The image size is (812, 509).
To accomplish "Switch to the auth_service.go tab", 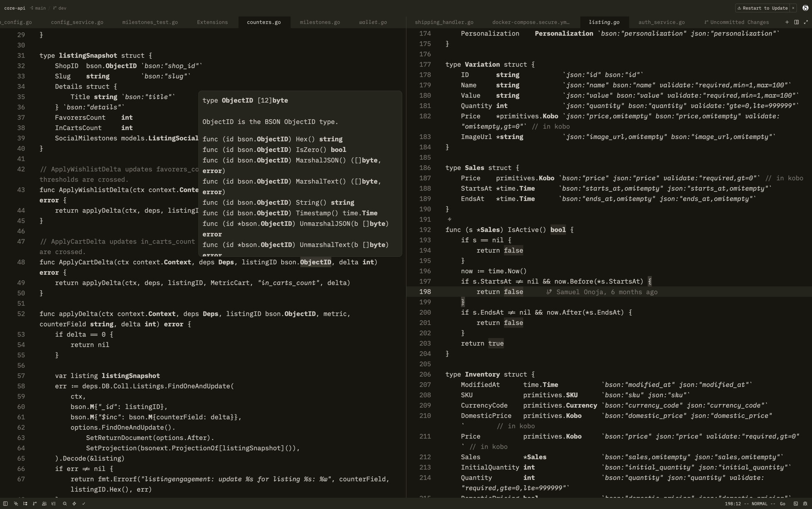I will click(661, 22).
